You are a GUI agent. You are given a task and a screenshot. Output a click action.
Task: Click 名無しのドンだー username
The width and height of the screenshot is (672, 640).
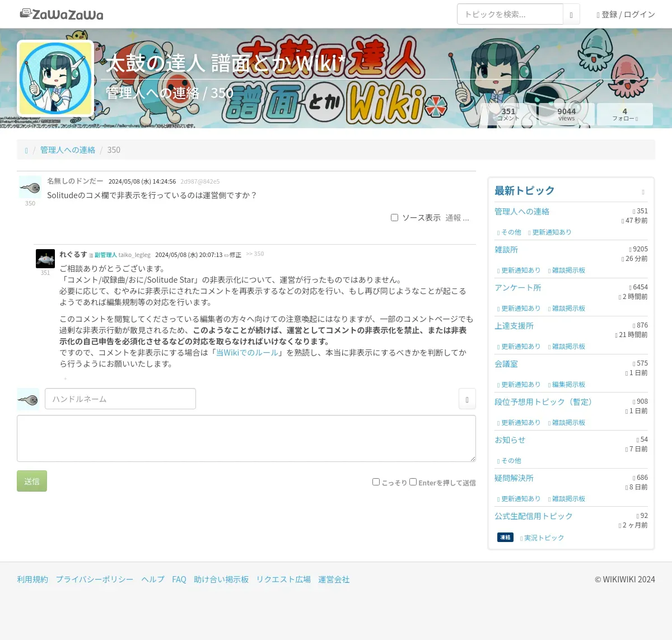(75, 181)
